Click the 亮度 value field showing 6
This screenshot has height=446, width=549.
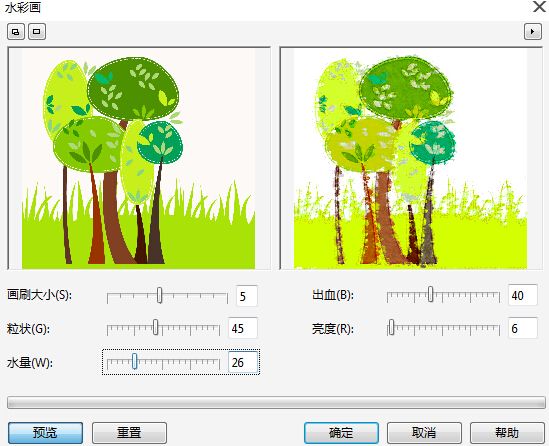coord(522,328)
